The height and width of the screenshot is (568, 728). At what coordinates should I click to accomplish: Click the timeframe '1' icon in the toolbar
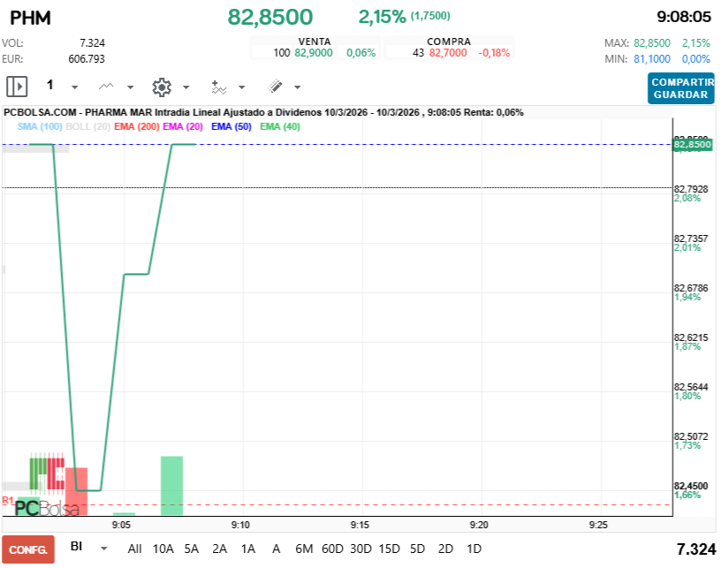[50, 86]
